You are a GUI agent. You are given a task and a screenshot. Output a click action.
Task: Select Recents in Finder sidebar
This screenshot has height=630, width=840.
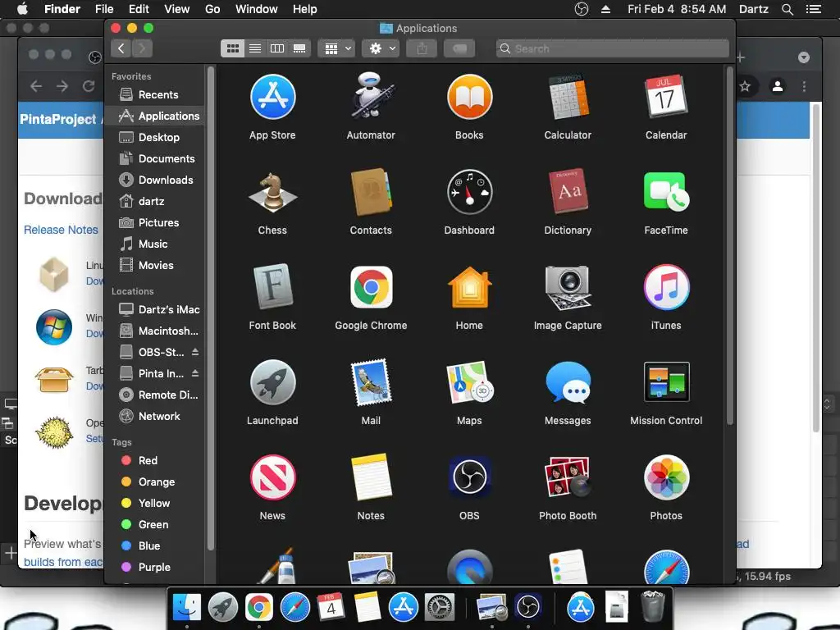[155, 95]
